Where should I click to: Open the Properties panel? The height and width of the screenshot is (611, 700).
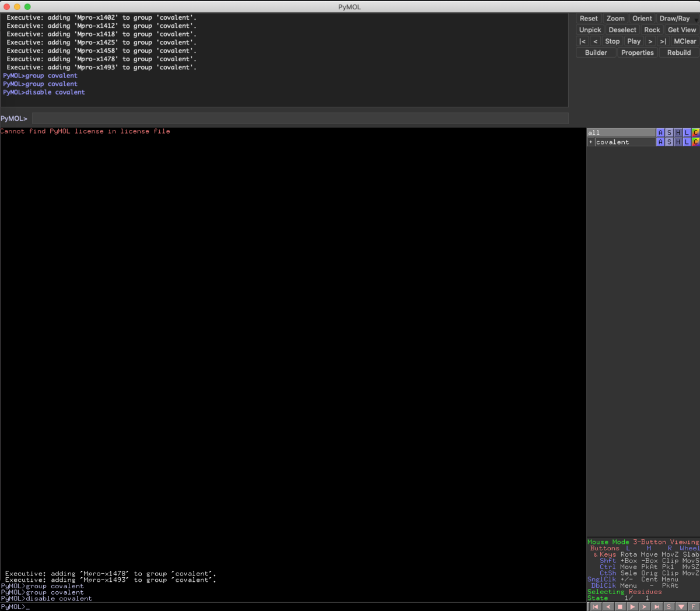click(638, 52)
